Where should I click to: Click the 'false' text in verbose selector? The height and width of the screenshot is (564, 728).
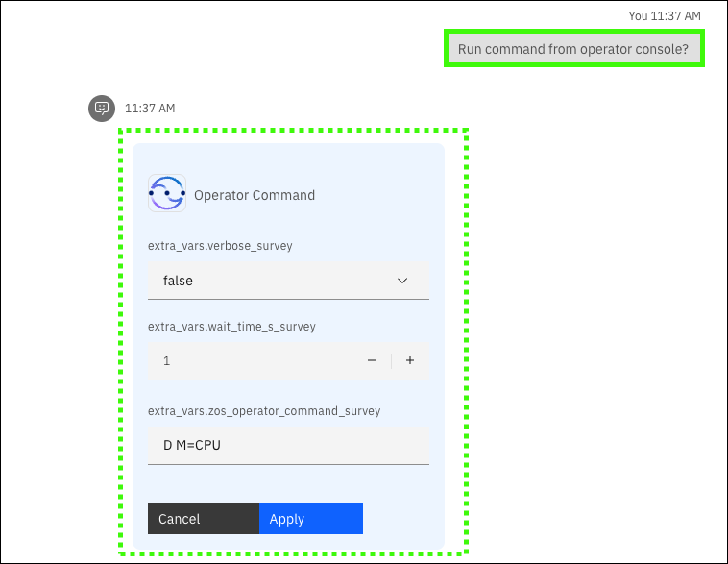[178, 282]
